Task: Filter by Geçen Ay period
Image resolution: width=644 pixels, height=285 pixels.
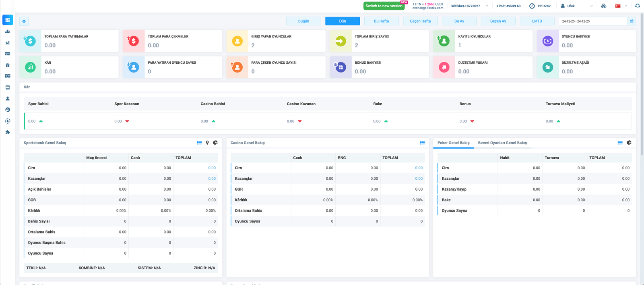Action: tap(498, 21)
